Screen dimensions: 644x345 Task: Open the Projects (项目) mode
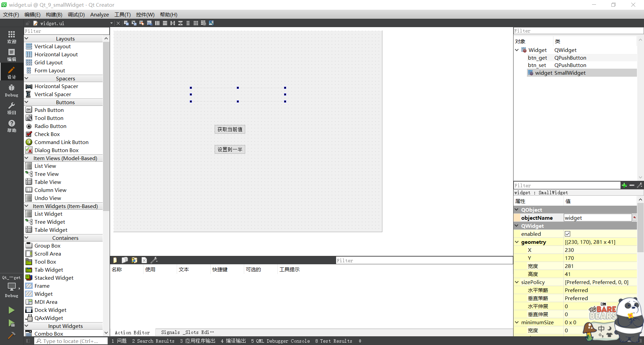(x=12, y=108)
